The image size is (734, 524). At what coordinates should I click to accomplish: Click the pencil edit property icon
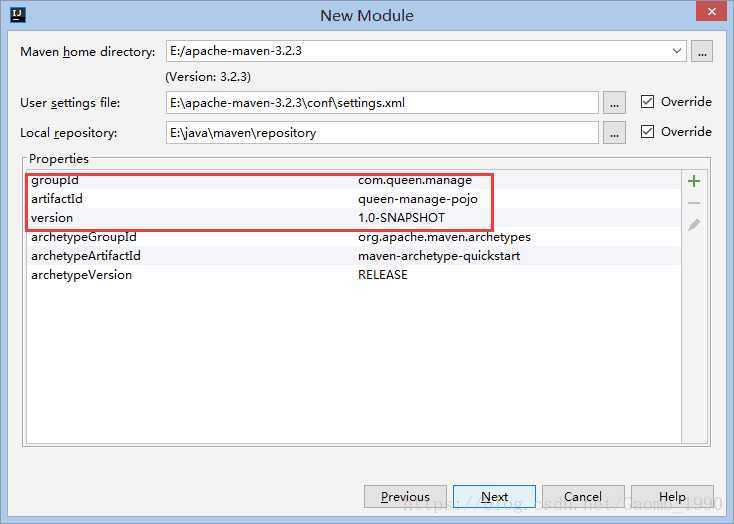694,225
